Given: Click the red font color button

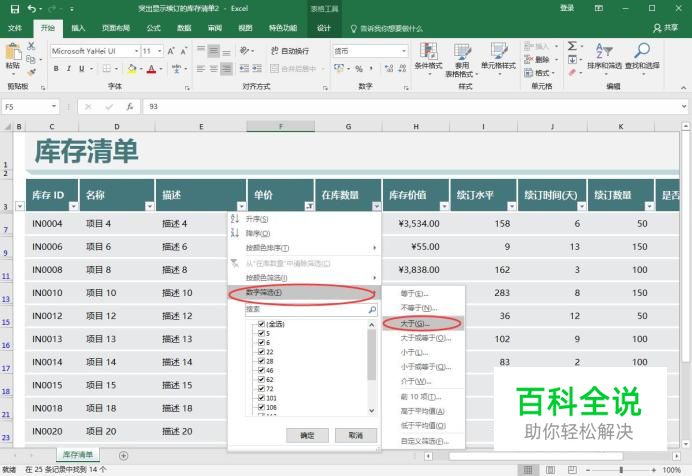Looking at the screenshot, I should coord(151,68).
